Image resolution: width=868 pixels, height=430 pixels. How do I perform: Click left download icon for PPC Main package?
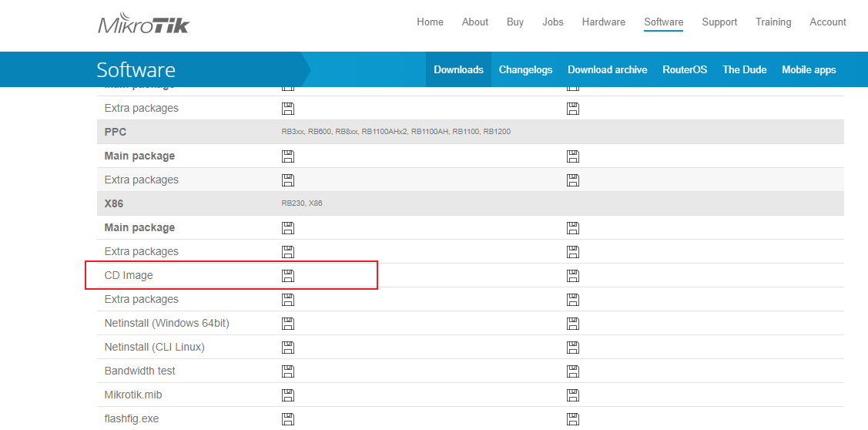click(x=288, y=156)
